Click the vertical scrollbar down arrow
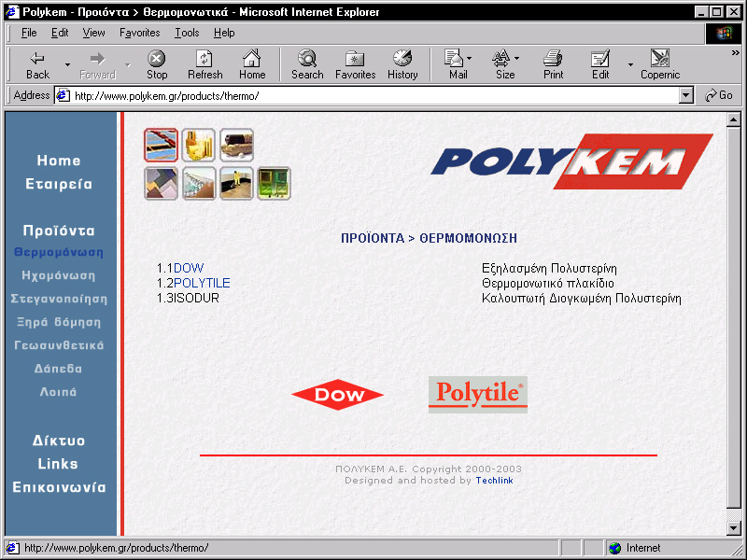The width and height of the screenshot is (747, 560). pos(734,527)
